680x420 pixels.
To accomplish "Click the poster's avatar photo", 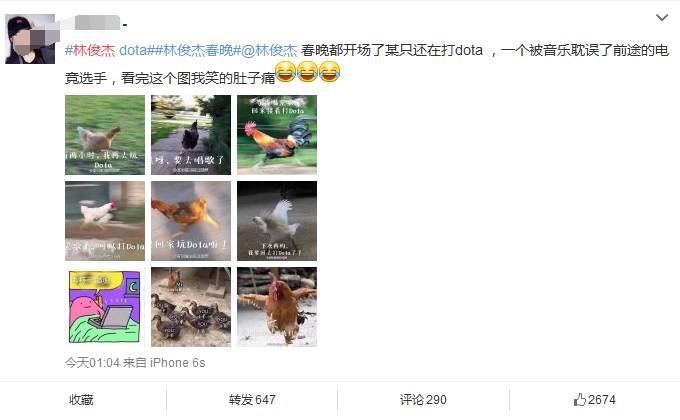I will coord(30,39).
